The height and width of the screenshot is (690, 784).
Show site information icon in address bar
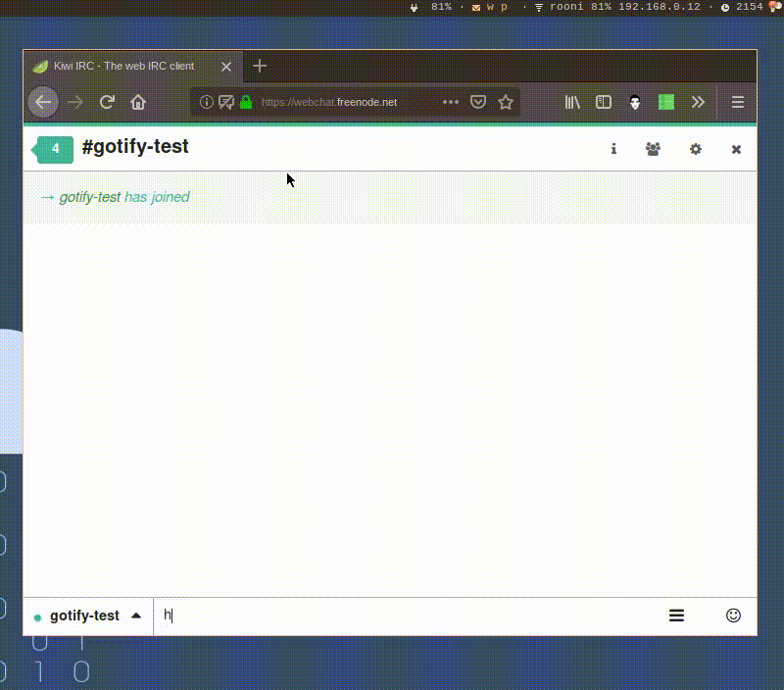click(x=206, y=103)
